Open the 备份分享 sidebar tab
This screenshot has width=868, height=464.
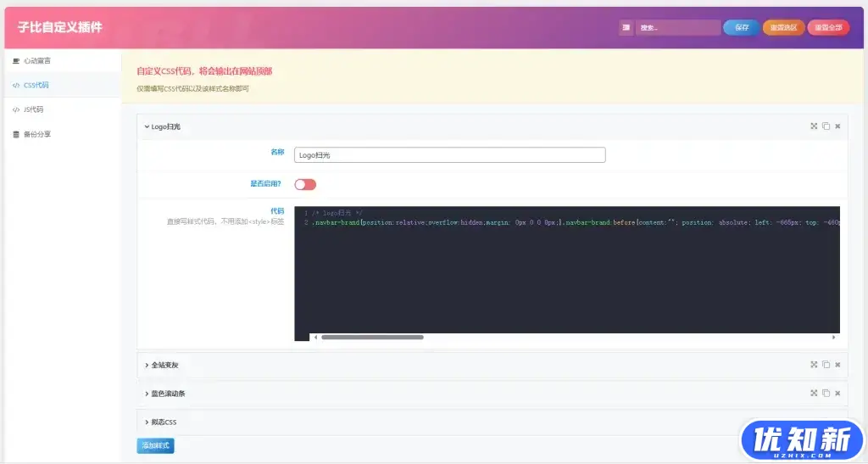tap(37, 134)
